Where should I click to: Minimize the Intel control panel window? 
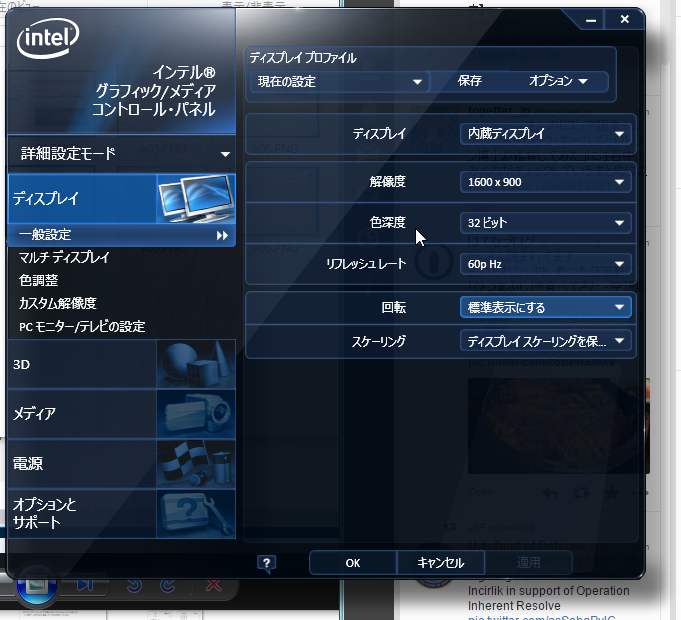point(591,20)
